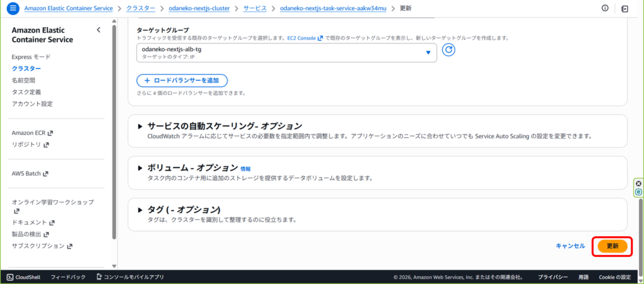Image resolution: width=644 pixels, height=284 pixels.
Task: Add a load balancer with ロードバランサーを追加
Action: coord(182,81)
